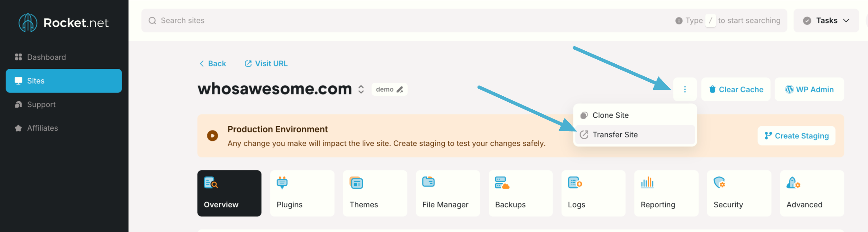
Task: Open WP Admin
Action: point(809,89)
